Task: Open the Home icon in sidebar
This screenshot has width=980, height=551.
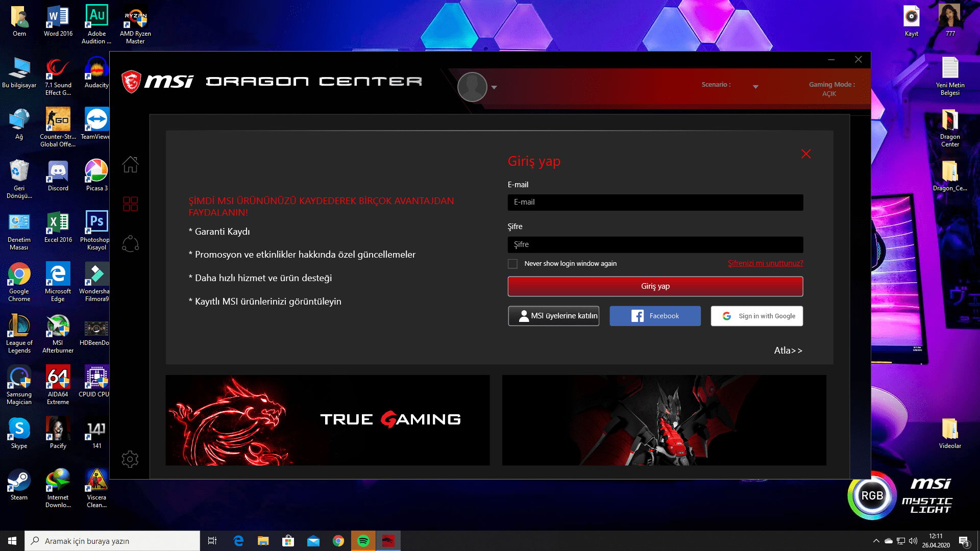Action: (x=130, y=164)
